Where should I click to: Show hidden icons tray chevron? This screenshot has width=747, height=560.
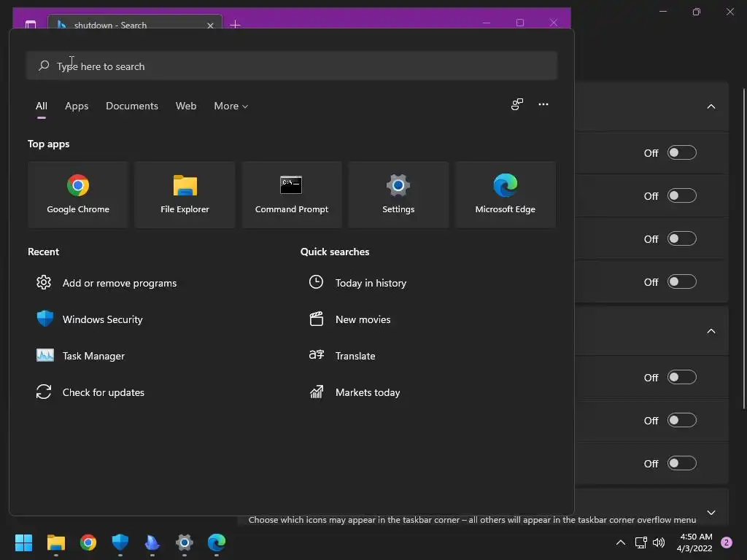[x=621, y=542]
